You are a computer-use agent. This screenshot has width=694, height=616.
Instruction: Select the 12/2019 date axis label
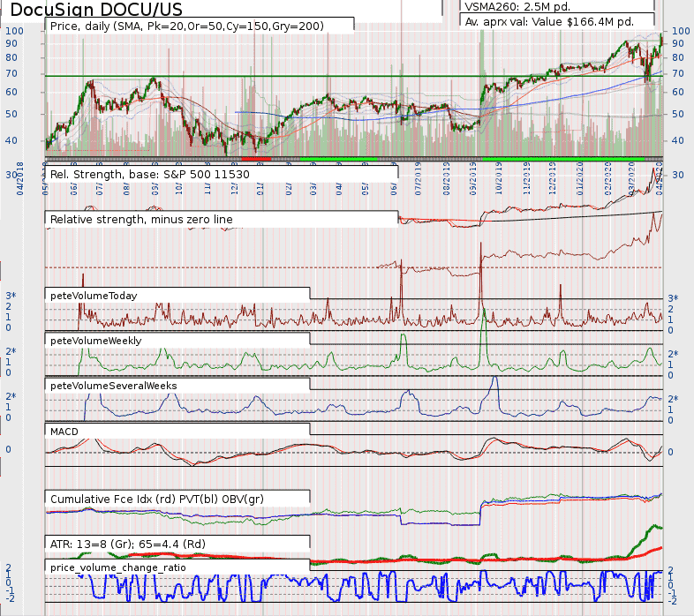click(x=553, y=179)
